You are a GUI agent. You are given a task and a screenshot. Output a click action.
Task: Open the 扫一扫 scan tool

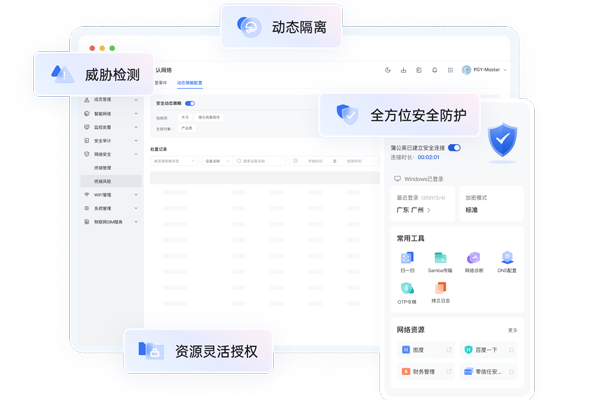pos(407,259)
